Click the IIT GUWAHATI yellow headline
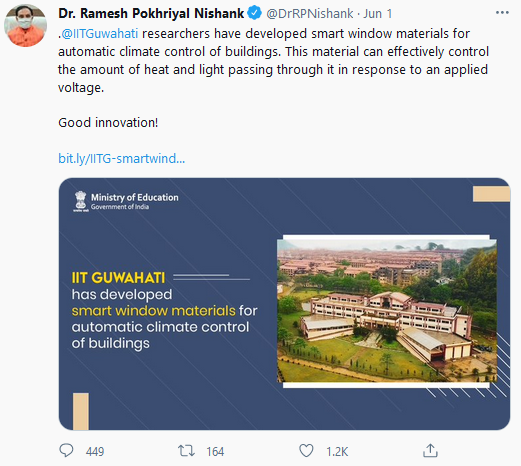This screenshot has width=521, height=466. tap(118, 278)
